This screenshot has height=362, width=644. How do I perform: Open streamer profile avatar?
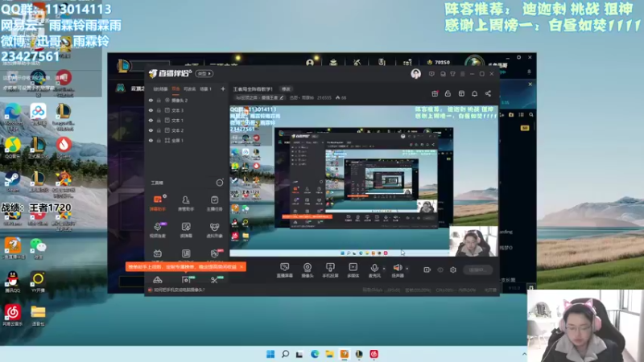[x=415, y=74]
